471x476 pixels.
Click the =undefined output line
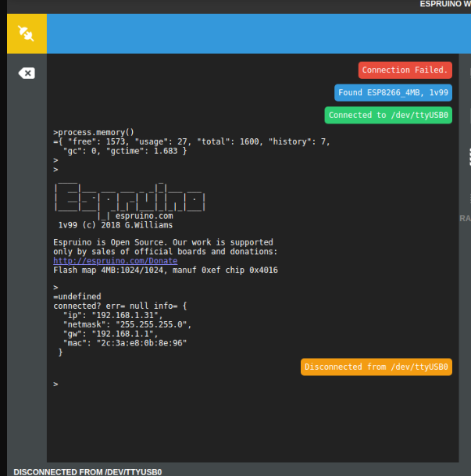(77, 296)
